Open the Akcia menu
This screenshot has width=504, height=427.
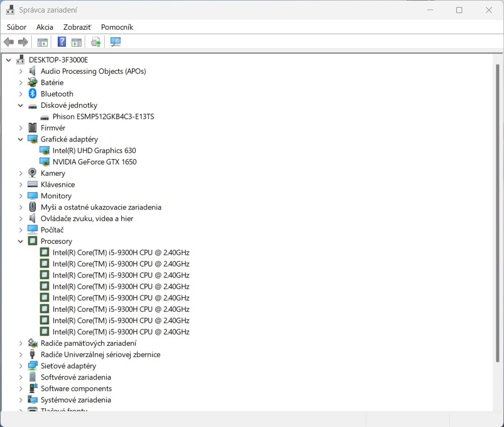click(45, 27)
